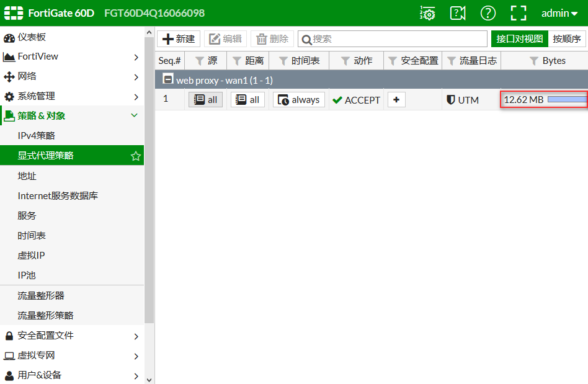
Task: Switch to 接口对视图 view
Action: pyautogui.click(x=520, y=38)
